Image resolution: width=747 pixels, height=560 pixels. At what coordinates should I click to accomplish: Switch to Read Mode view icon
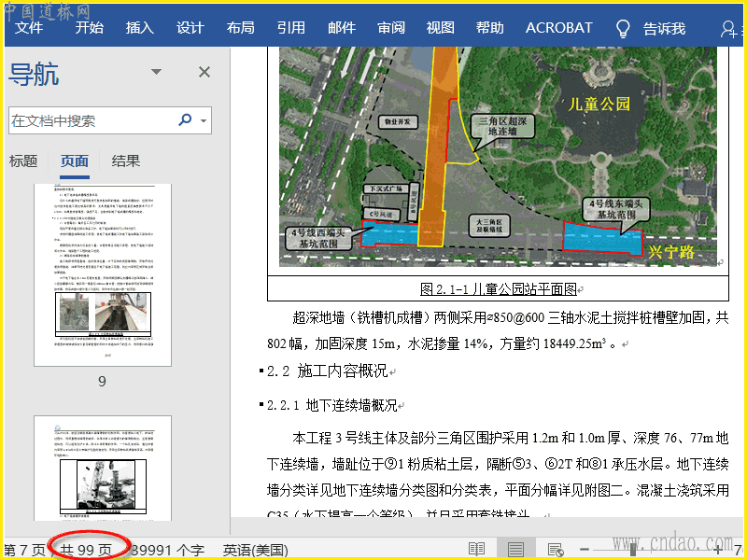476,550
